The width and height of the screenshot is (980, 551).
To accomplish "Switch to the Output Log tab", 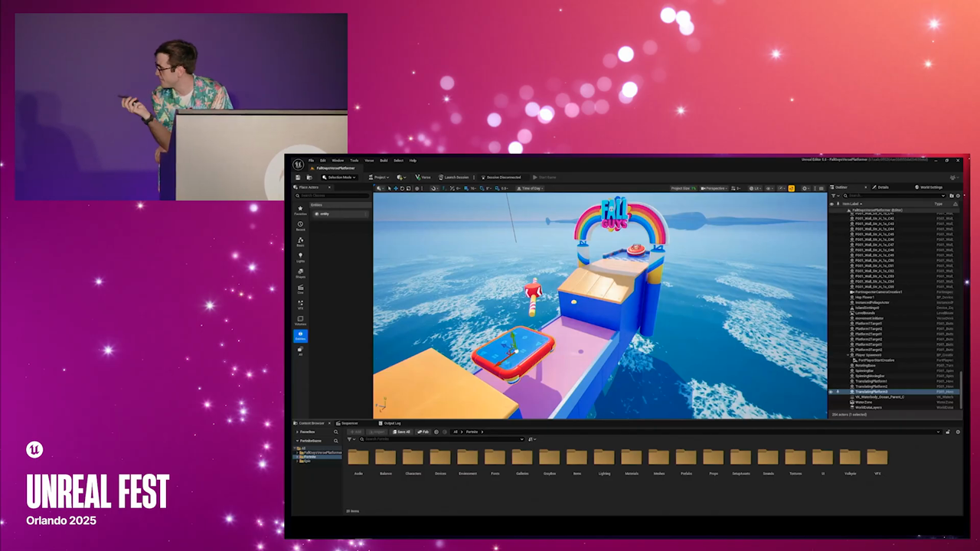I will click(390, 423).
